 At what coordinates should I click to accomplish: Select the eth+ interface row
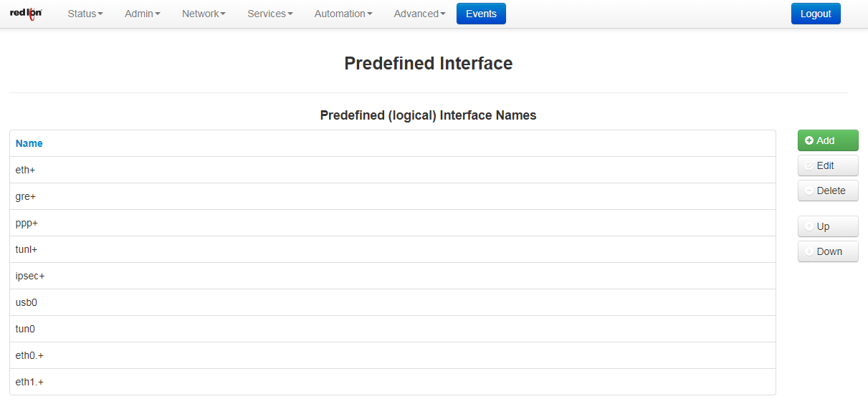(x=393, y=170)
